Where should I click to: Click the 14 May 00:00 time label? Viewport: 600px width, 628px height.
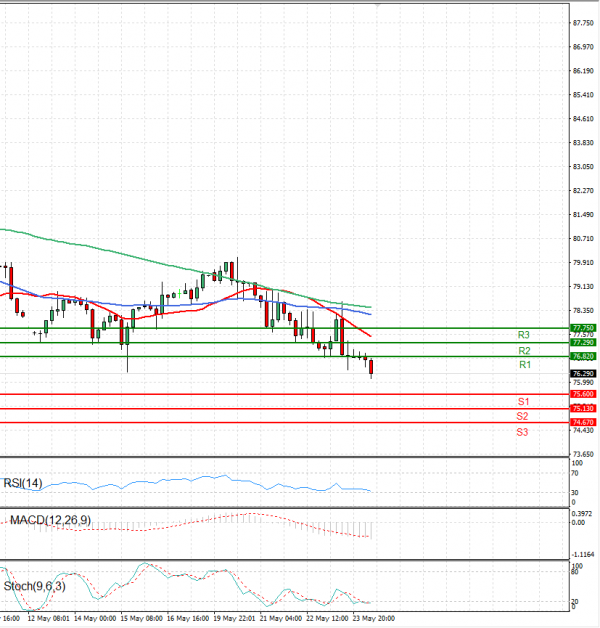pyautogui.click(x=95, y=619)
